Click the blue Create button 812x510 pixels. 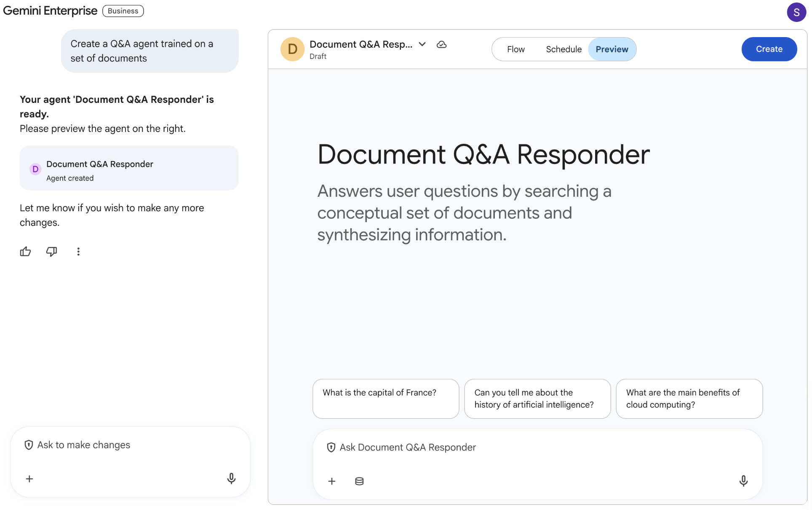click(769, 49)
